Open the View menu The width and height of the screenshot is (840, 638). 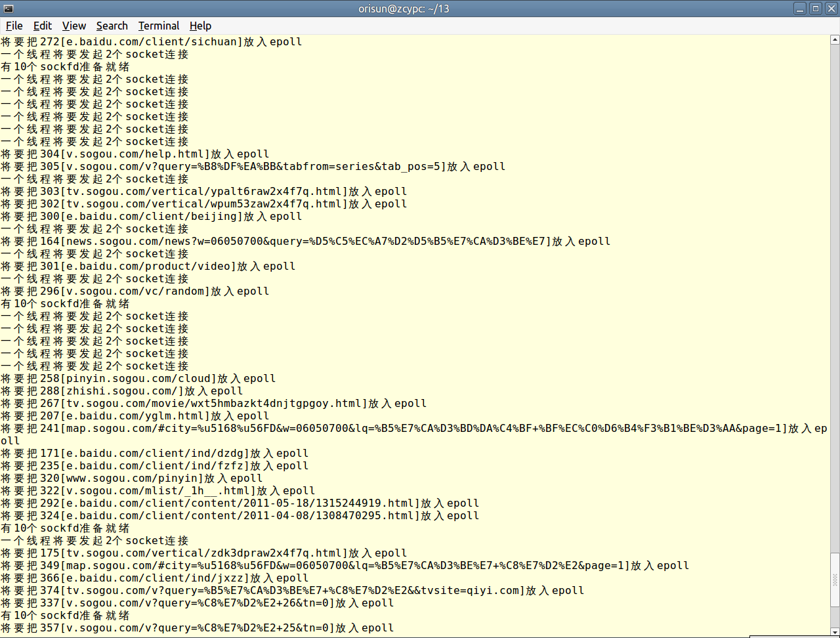tap(74, 26)
